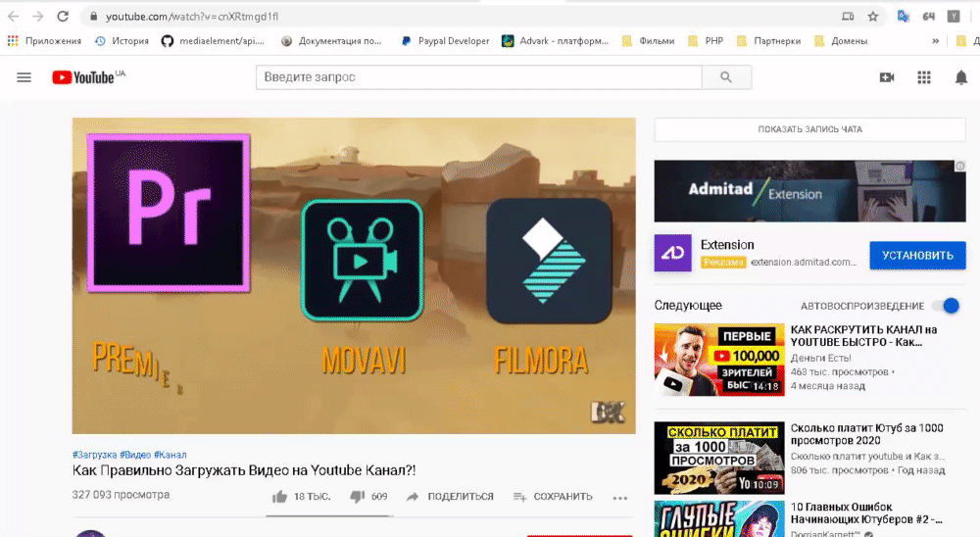Like the video with thumbs up
Image resolution: width=980 pixels, height=537 pixels.
(279, 497)
